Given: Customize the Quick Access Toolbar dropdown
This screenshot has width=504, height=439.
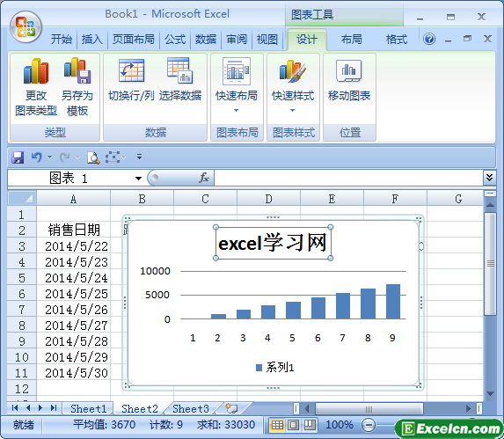Looking at the screenshot, I should 139,157.
